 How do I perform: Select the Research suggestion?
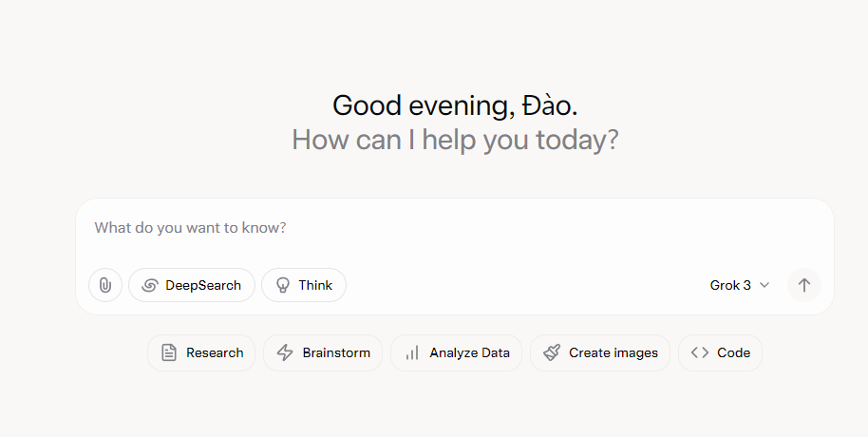point(201,352)
